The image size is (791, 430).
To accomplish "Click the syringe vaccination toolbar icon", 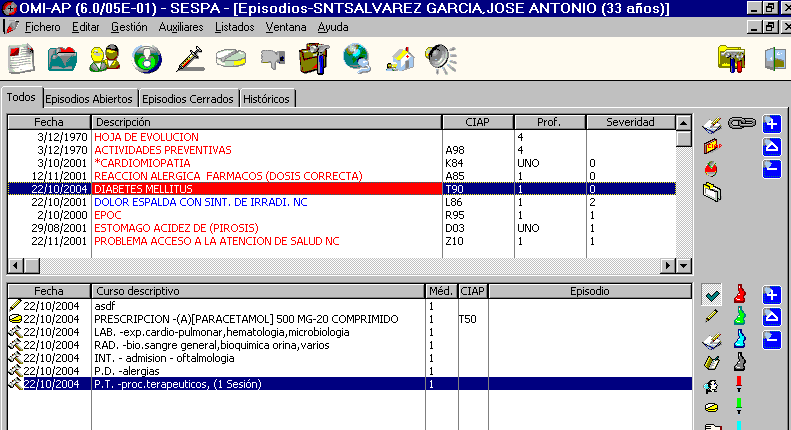I will tap(189, 59).
